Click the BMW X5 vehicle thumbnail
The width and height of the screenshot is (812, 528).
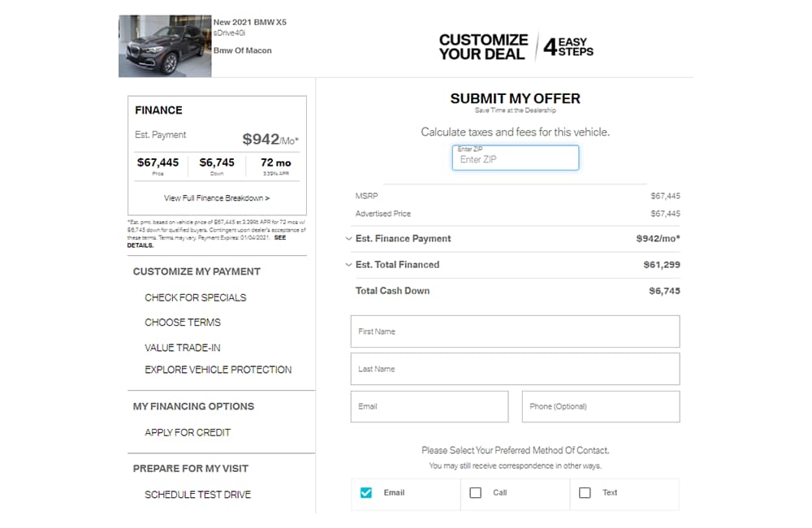[x=165, y=46]
